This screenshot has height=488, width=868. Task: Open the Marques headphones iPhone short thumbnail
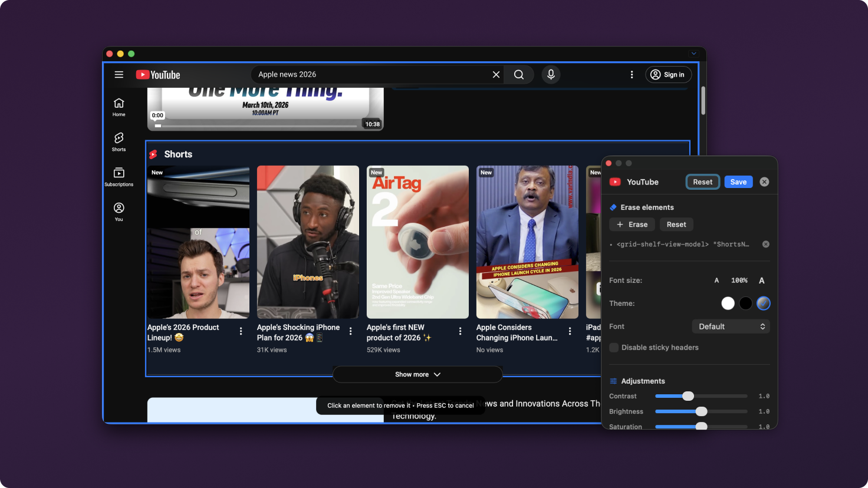pyautogui.click(x=308, y=242)
